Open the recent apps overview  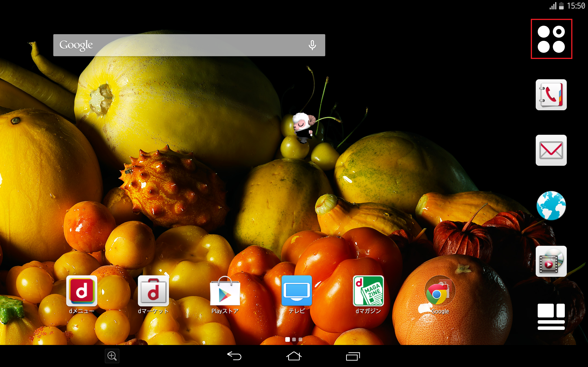[x=353, y=356]
